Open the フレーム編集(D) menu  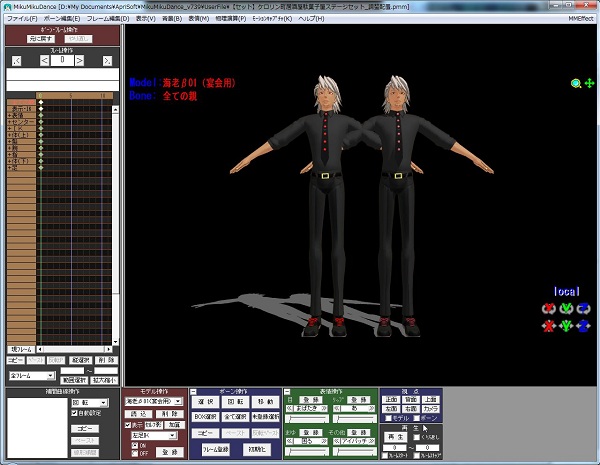coord(108,18)
